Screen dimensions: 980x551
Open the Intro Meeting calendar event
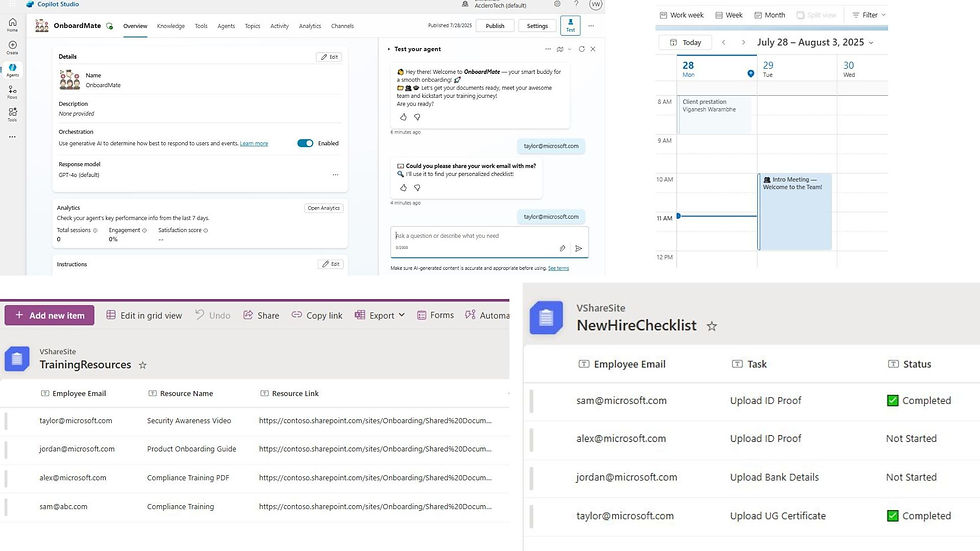(x=795, y=212)
